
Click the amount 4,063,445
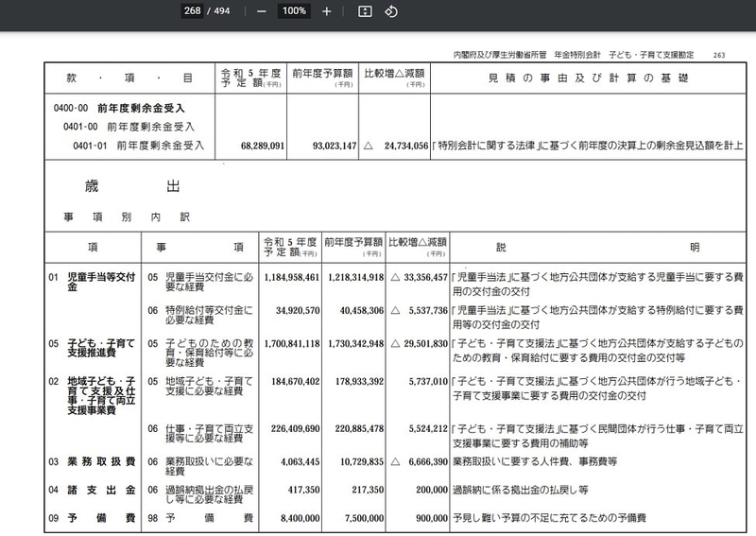pos(300,462)
